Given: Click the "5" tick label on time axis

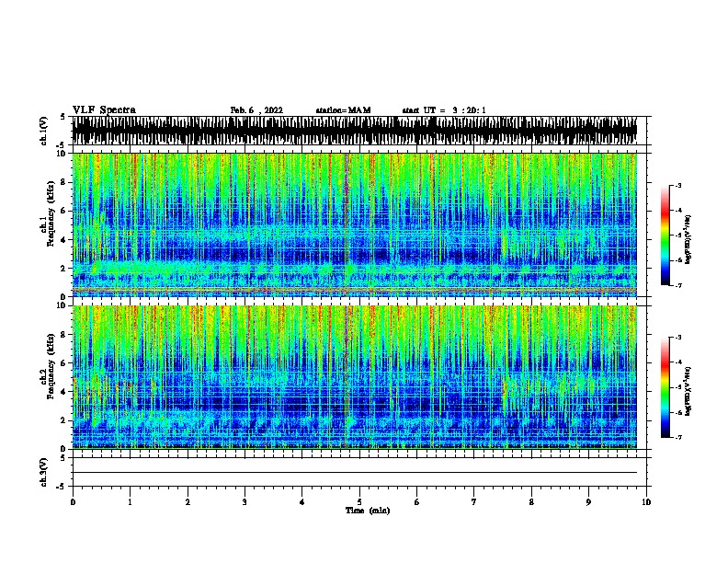Looking at the screenshot, I should (359, 502).
